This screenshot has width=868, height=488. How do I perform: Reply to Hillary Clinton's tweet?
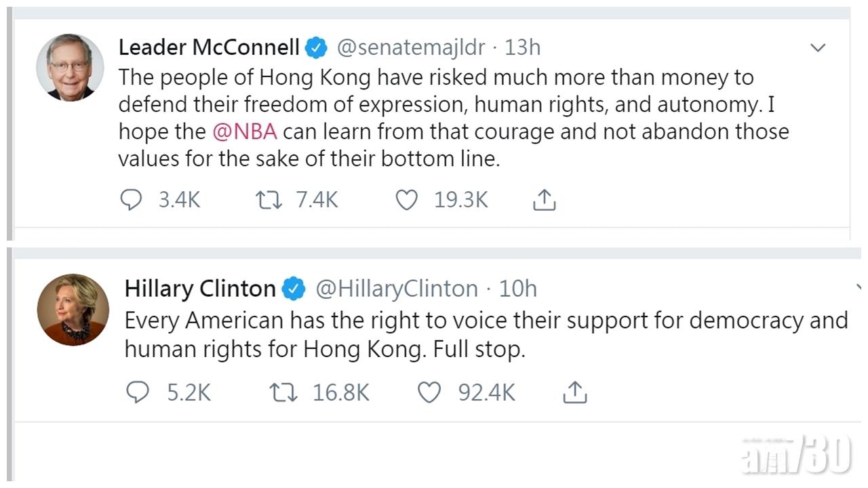138,392
